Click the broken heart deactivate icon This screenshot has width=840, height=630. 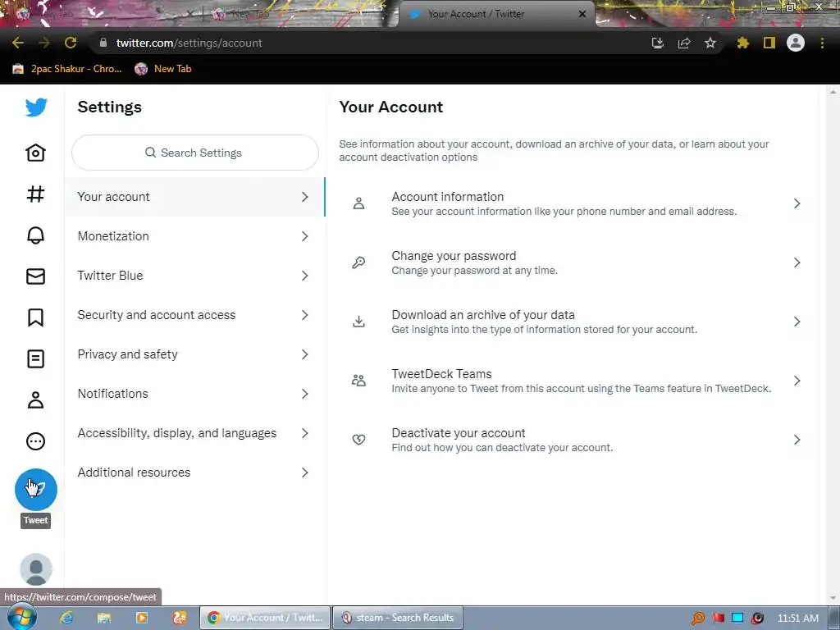tap(359, 440)
